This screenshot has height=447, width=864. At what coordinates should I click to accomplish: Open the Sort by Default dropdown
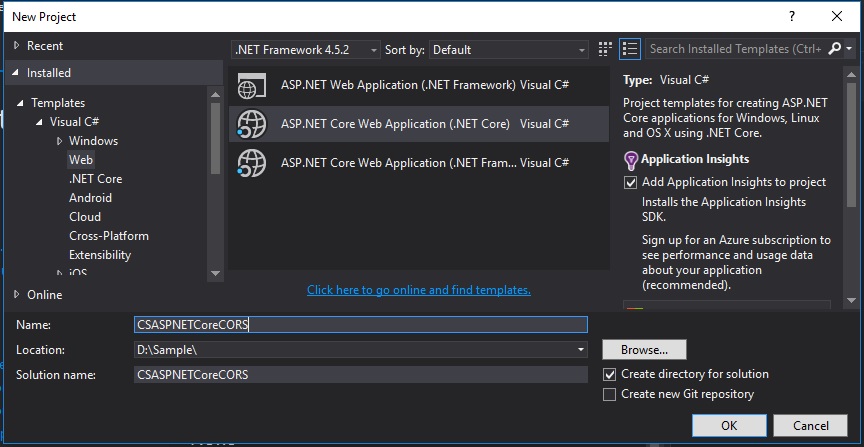[509, 49]
